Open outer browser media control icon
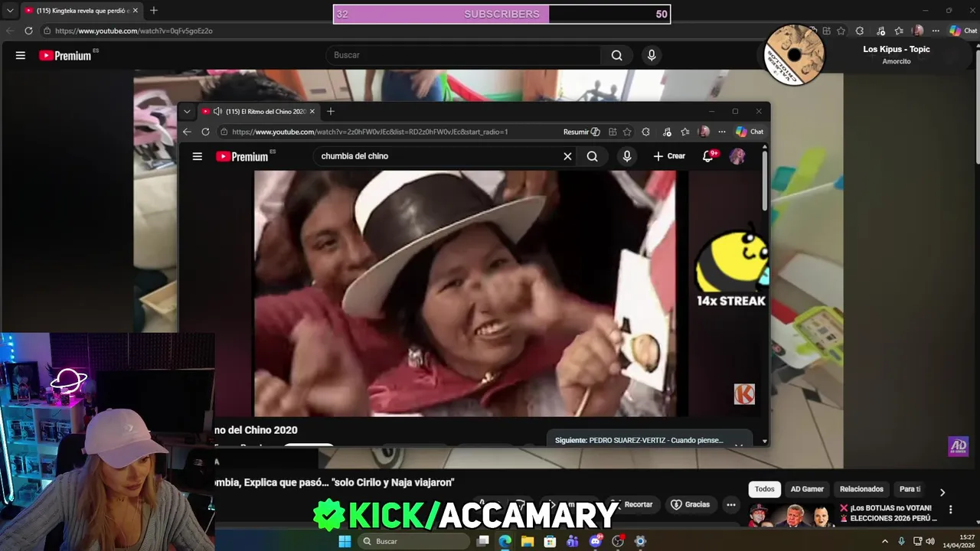This screenshot has width=980, height=551. click(880, 31)
